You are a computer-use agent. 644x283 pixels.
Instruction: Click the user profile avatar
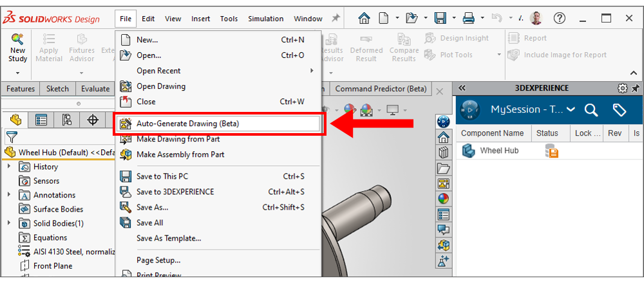(536, 18)
